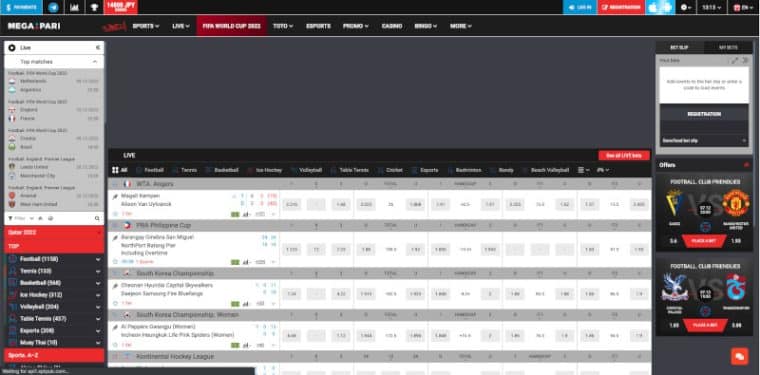Select the All live sports filter
The width and height of the screenshot is (760, 375).
click(120, 170)
